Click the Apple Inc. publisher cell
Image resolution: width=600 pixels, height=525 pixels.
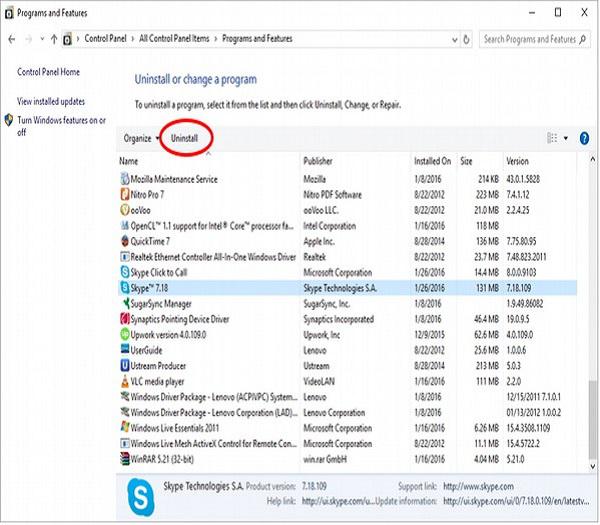319,241
